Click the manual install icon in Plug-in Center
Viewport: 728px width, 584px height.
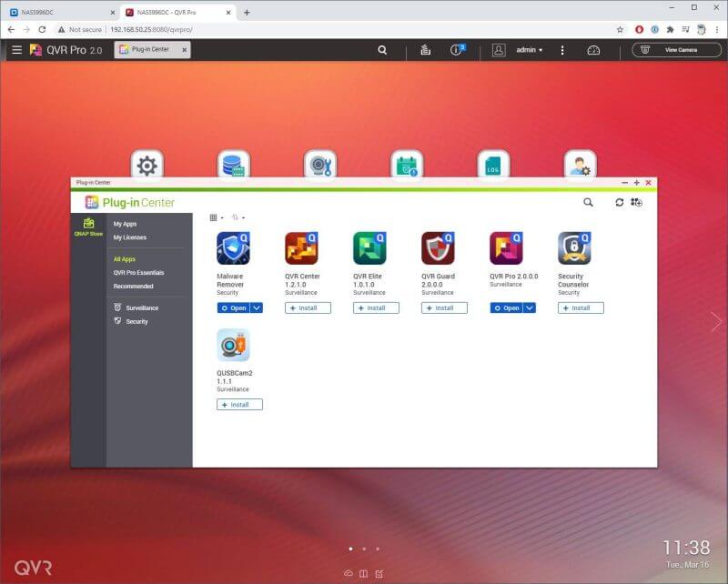point(636,202)
